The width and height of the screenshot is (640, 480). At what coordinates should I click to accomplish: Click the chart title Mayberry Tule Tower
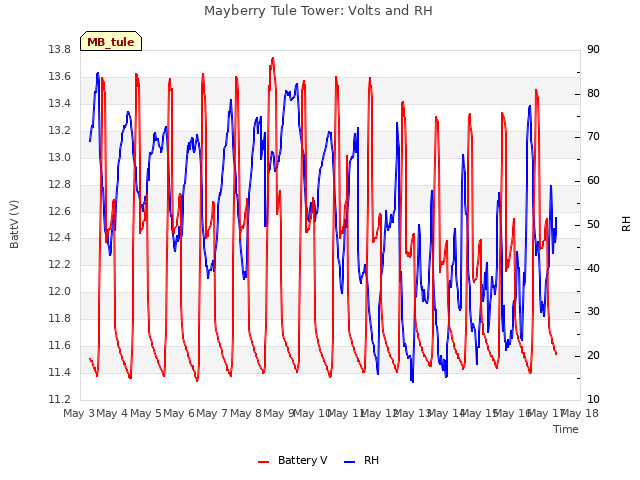(x=318, y=11)
